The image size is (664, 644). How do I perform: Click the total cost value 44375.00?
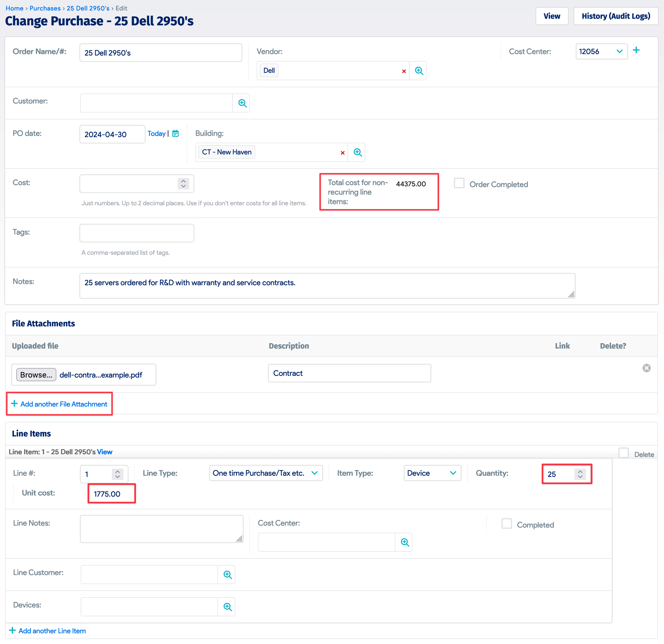coord(411,184)
